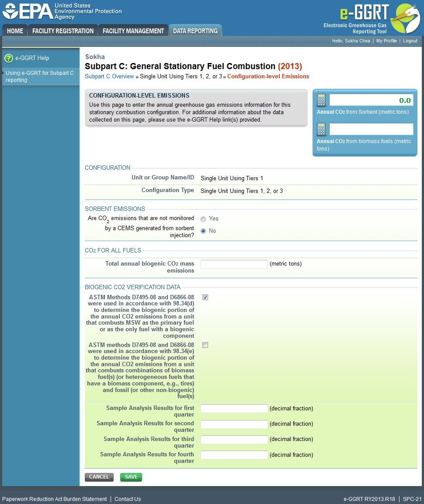Click 'Hello, Sokha Chea' greeting text
Screen dimensions: 424x504
click(x=351, y=41)
